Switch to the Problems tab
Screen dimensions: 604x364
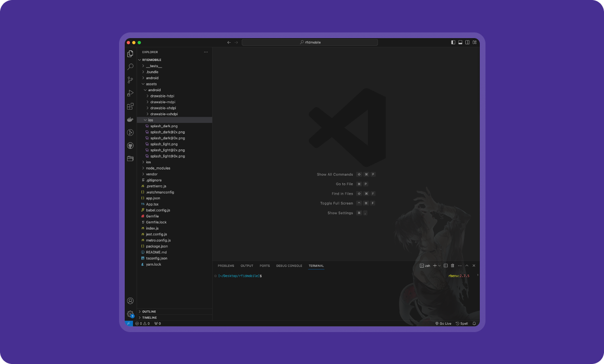click(x=226, y=266)
